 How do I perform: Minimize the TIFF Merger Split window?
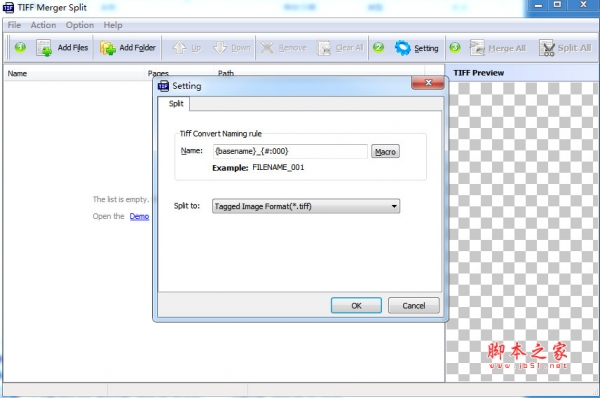pyautogui.click(x=538, y=5)
